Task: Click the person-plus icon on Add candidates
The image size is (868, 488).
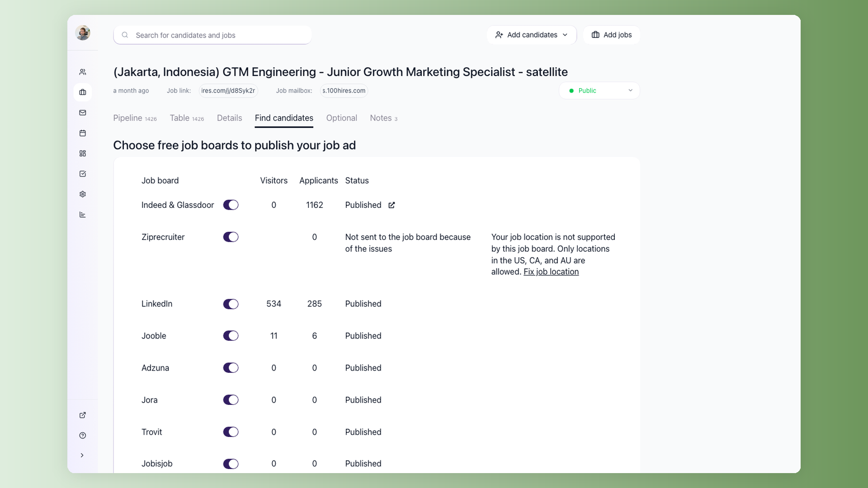Action: [499, 35]
